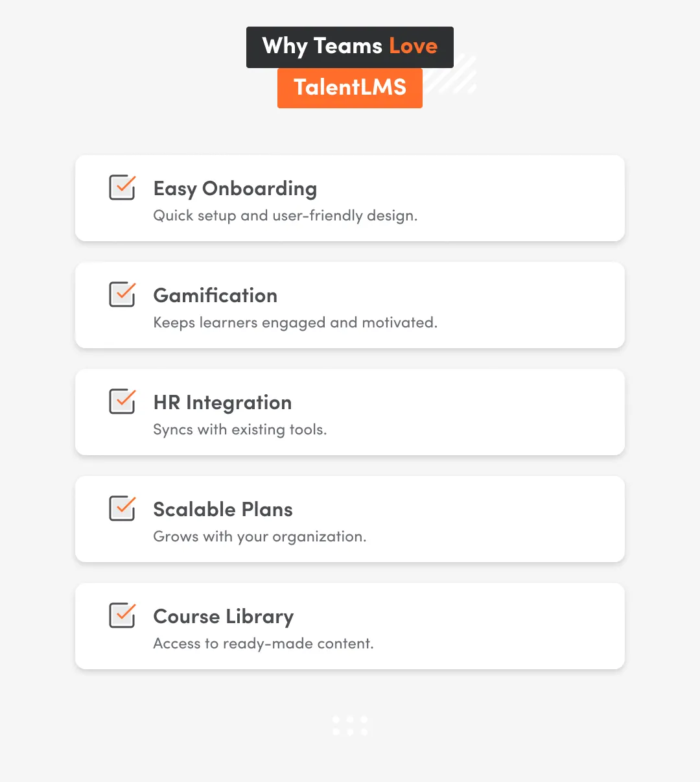Screen dimensions: 700x782
Task: Click 'Grows with your organization' description
Action: pyautogui.click(x=259, y=537)
